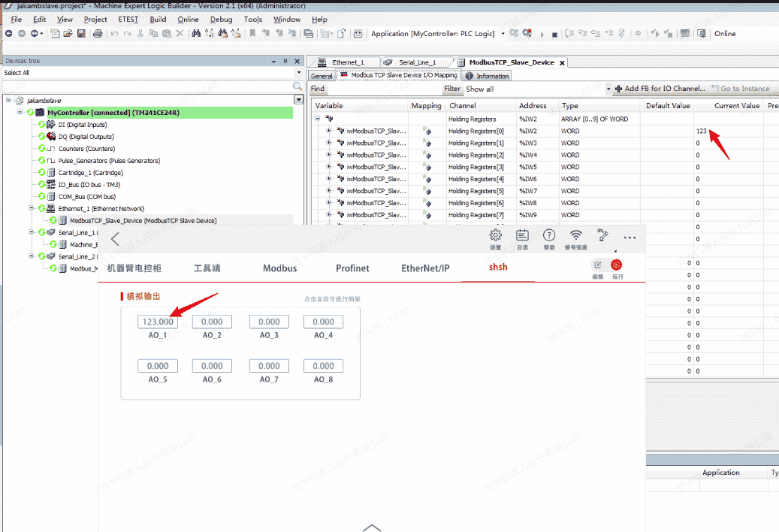Click Add FB for IO Channel button
779x532 pixels.
(x=660, y=89)
